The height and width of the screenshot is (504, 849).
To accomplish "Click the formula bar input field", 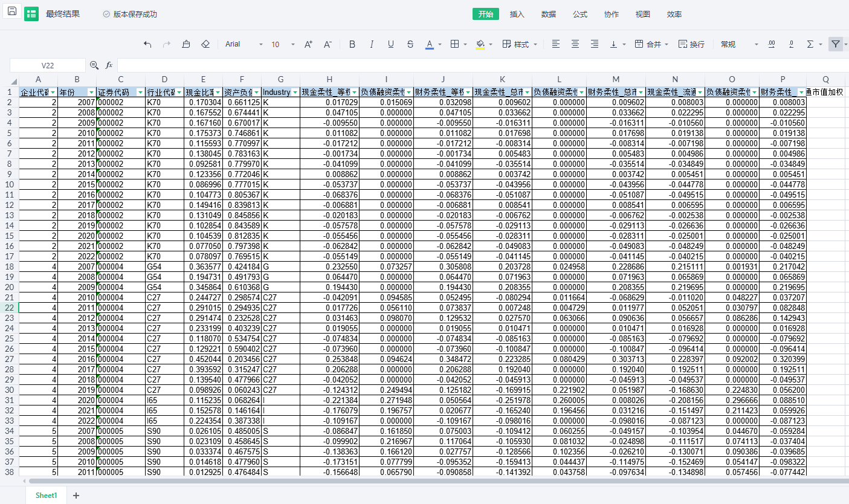I will click(477, 65).
